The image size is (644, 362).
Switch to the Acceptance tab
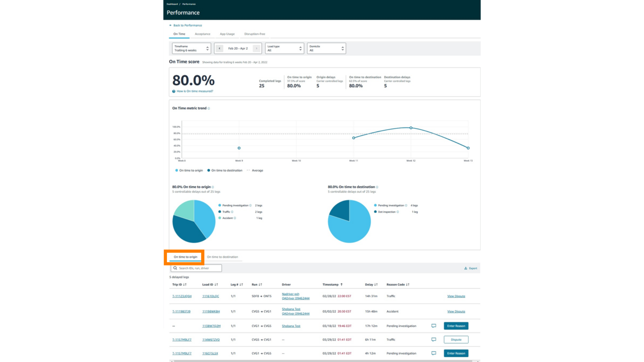pyautogui.click(x=203, y=34)
